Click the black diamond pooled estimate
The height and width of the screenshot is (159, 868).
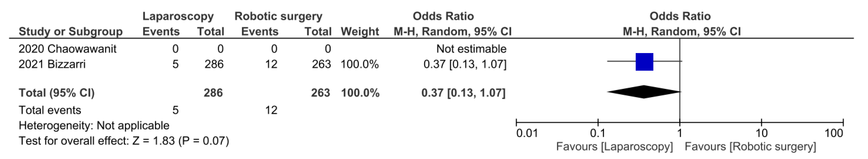(644, 92)
